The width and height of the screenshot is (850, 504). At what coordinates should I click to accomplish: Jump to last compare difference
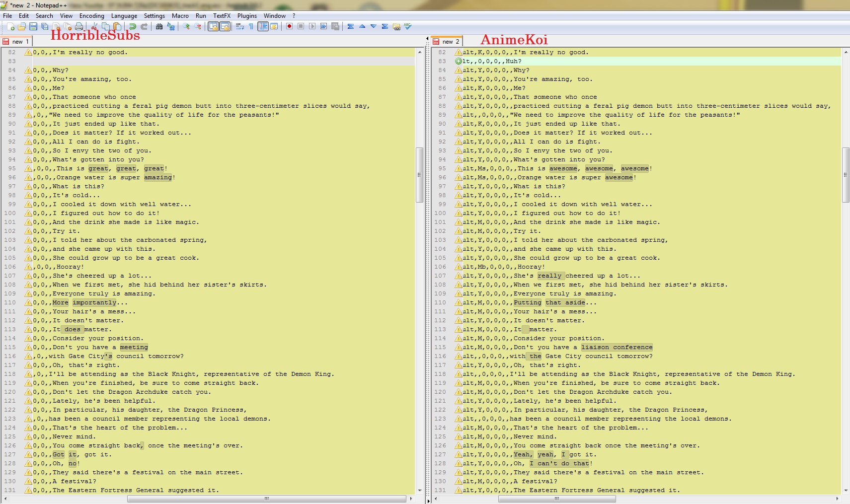coord(385,26)
